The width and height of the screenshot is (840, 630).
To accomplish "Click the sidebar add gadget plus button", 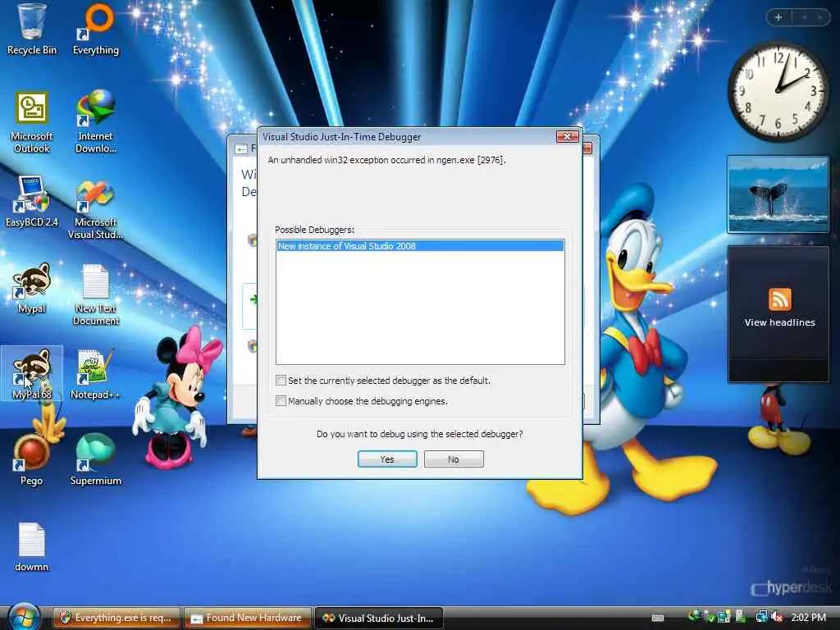I will coord(778,17).
